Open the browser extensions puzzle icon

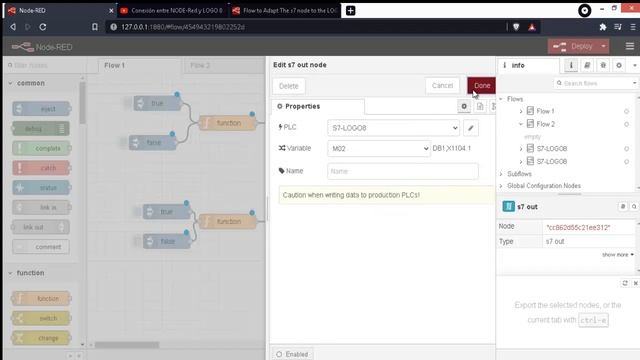[603, 27]
